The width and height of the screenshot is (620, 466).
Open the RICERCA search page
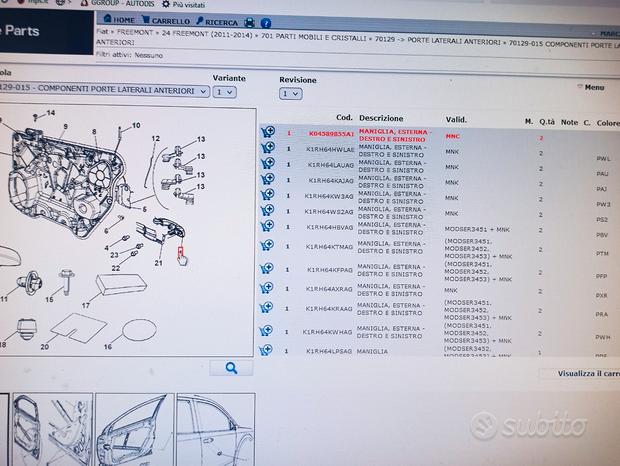tap(217, 22)
